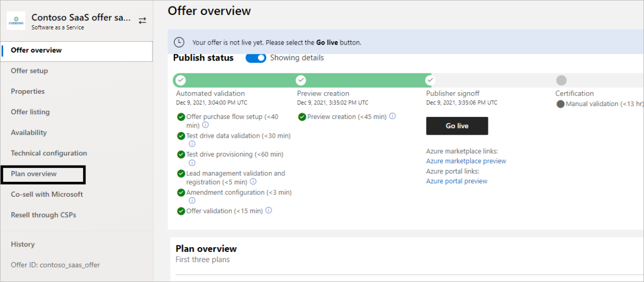Click green check beside Test drive data validation
The image size is (644, 282).
[181, 136]
